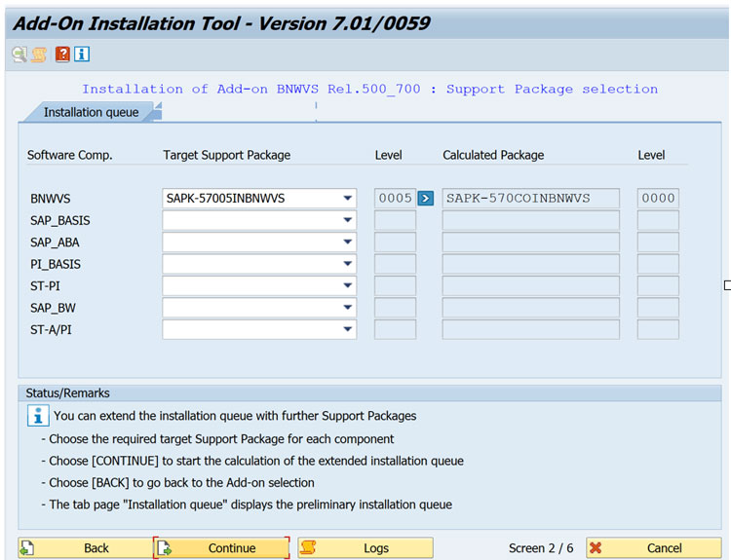Click the 'tab page Installation queue displays' remark line
Screen dimensions: 731x560
click(x=247, y=504)
